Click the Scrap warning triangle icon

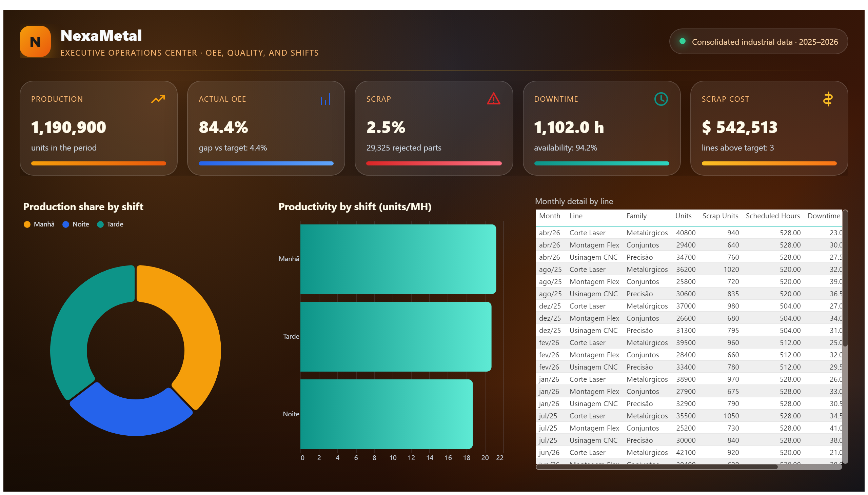(493, 99)
